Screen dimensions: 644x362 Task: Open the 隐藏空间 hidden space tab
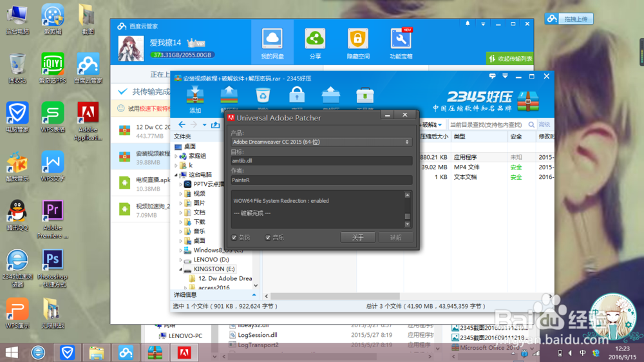click(357, 43)
